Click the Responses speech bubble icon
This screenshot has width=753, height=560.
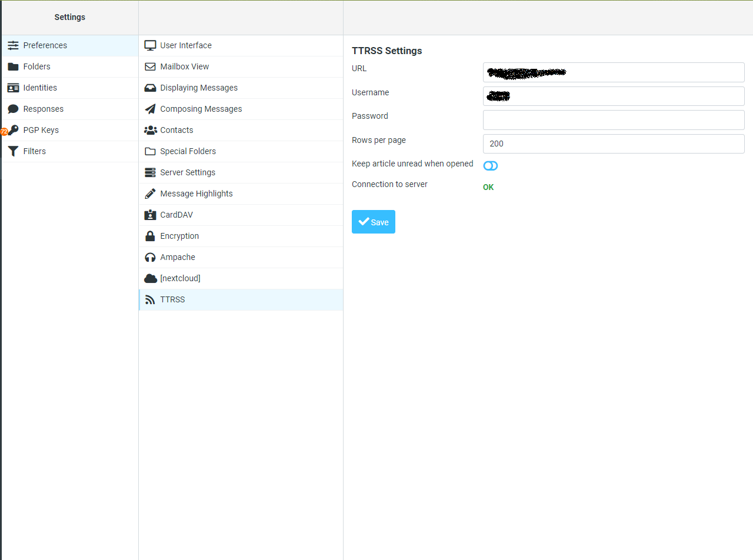coord(13,109)
